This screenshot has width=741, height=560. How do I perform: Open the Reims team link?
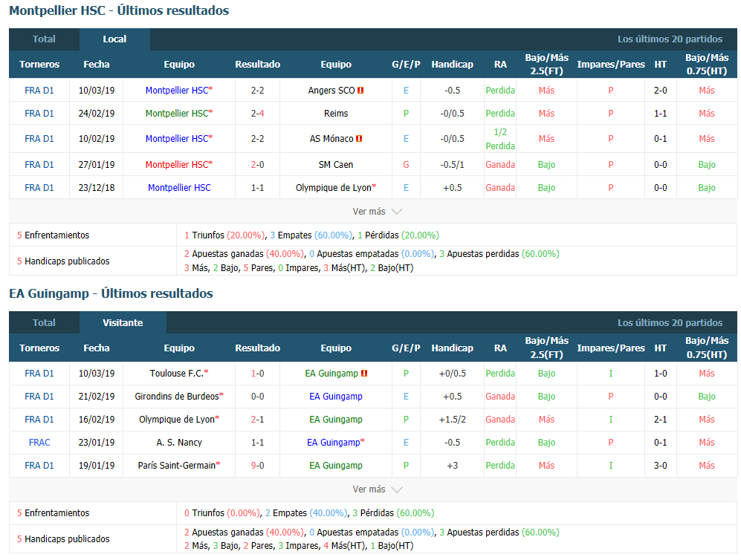(x=336, y=114)
